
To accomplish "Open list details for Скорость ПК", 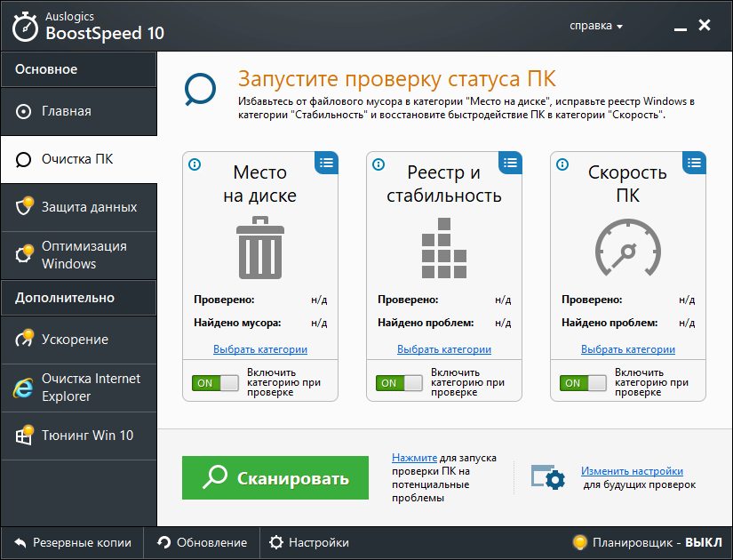I will point(694,163).
